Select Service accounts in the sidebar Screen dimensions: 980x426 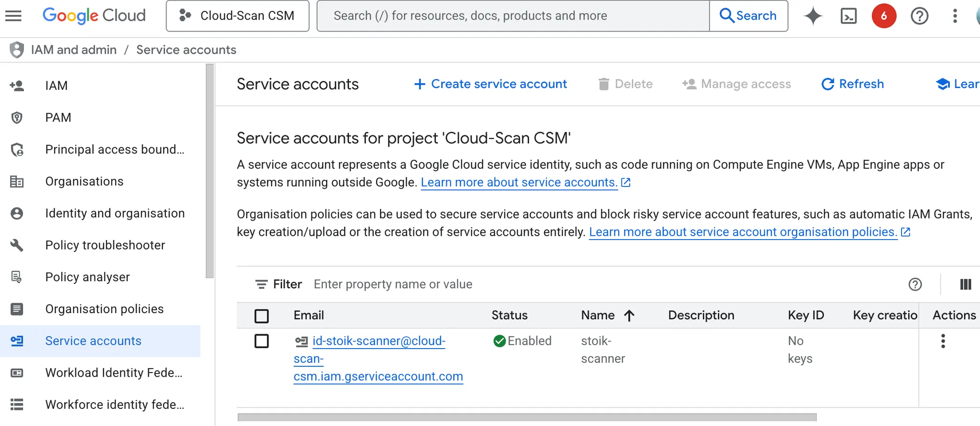pyautogui.click(x=93, y=341)
